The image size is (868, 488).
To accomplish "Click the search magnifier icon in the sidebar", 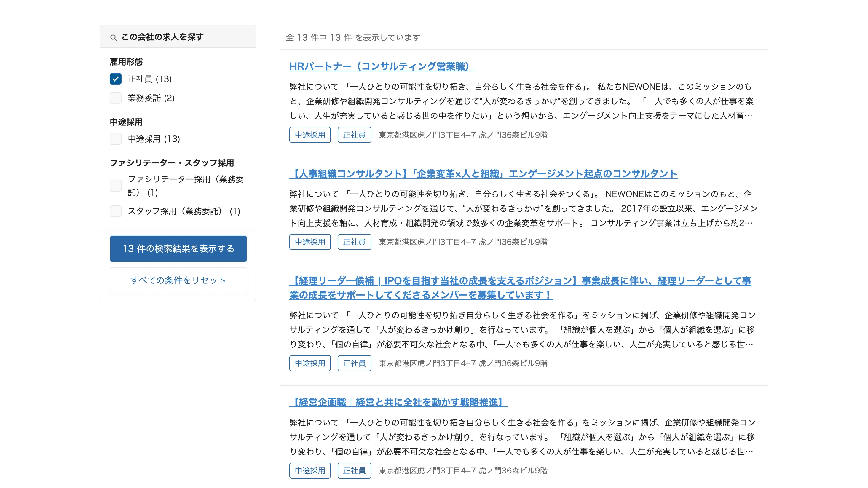I will click(x=114, y=37).
